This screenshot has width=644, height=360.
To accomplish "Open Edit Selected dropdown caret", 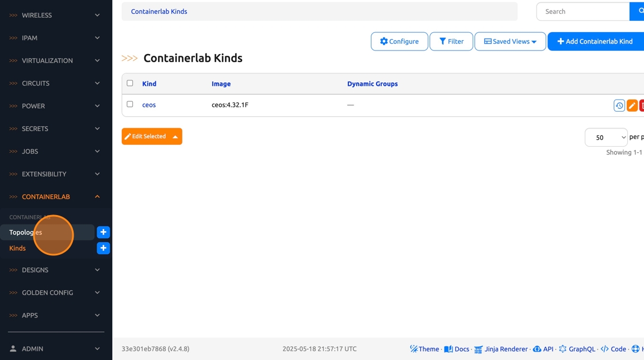I will click(x=175, y=136).
